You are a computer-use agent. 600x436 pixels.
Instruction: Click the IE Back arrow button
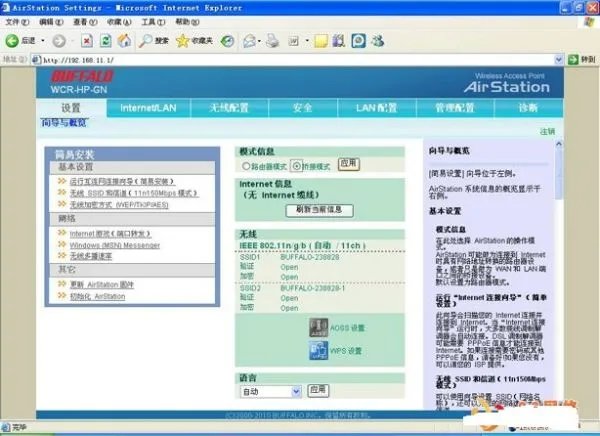(x=12, y=41)
